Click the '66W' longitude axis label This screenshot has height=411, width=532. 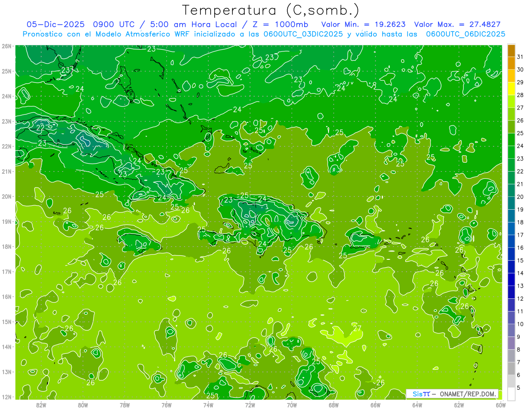[x=375, y=405]
